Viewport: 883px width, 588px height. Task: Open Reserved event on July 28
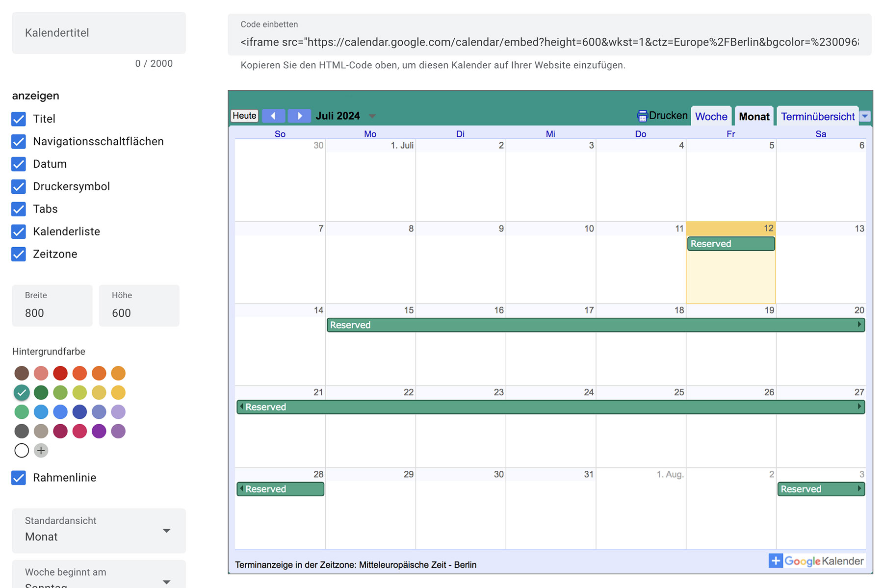280,489
